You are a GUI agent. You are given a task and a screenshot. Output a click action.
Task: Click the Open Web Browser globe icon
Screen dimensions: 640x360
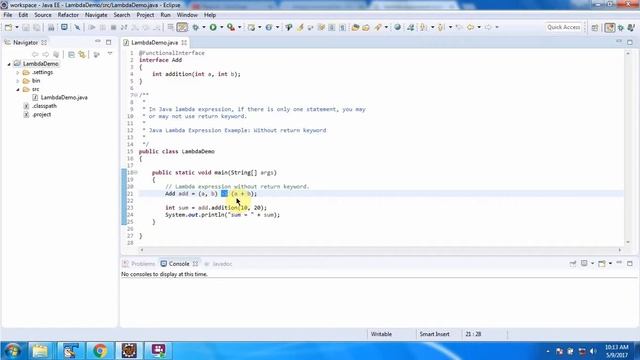[x=397, y=27]
